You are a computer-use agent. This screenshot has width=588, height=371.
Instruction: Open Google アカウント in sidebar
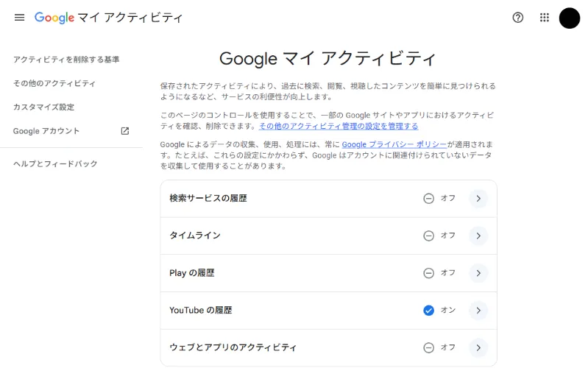coord(46,131)
